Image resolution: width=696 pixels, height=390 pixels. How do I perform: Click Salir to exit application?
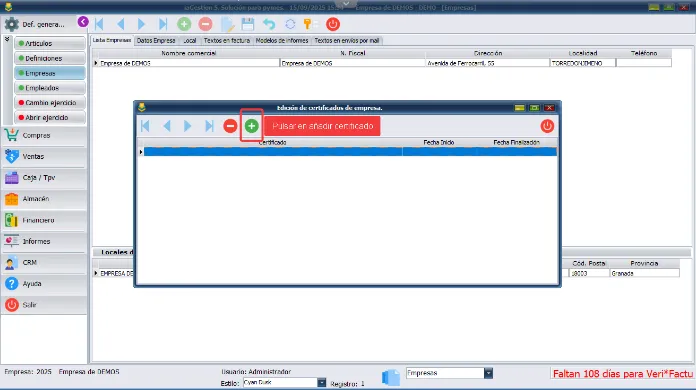point(44,305)
